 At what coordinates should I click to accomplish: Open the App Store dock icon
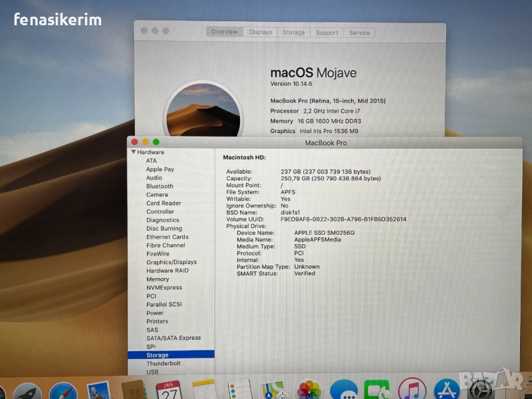click(x=446, y=390)
